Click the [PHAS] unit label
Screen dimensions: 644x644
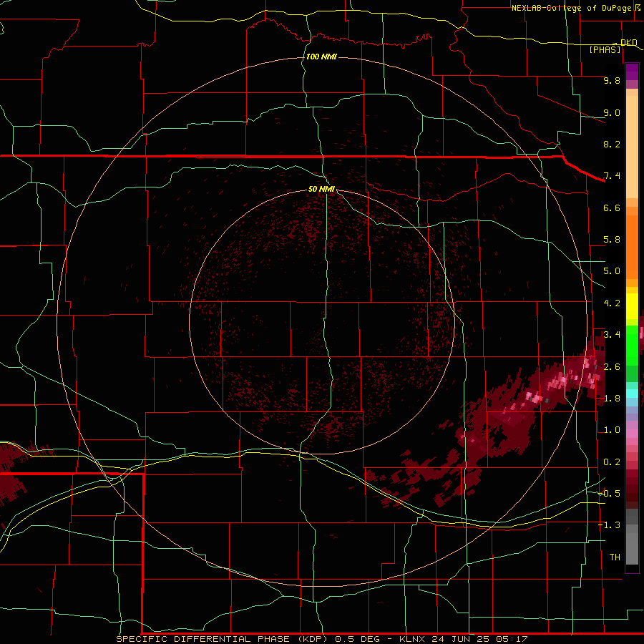click(x=605, y=49)
